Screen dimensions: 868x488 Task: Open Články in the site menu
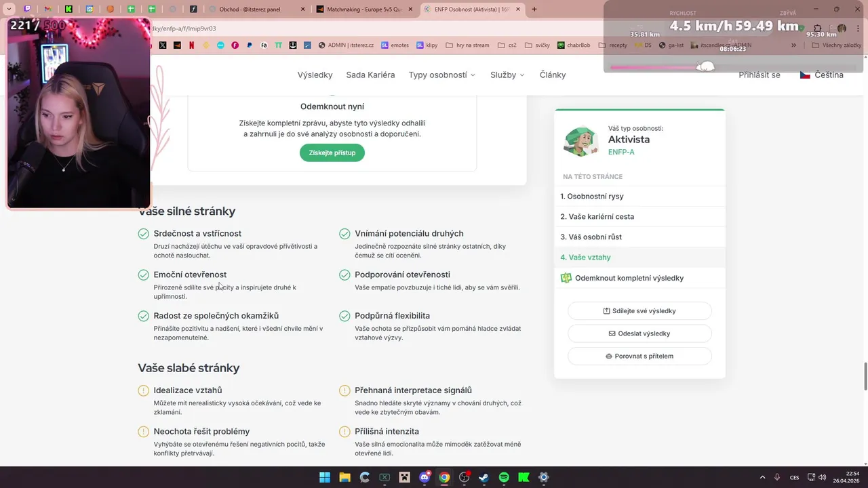pos(553,75)
